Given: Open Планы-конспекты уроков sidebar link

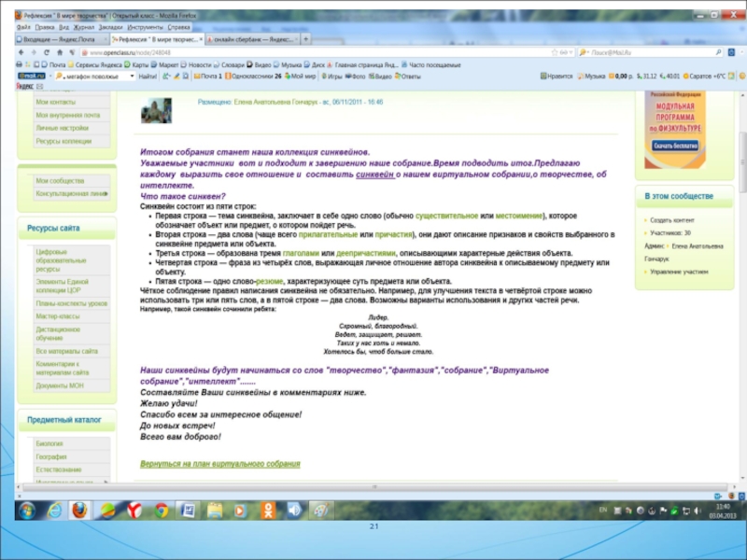Looking at the screenshot, I should click(x=72, y=303).
